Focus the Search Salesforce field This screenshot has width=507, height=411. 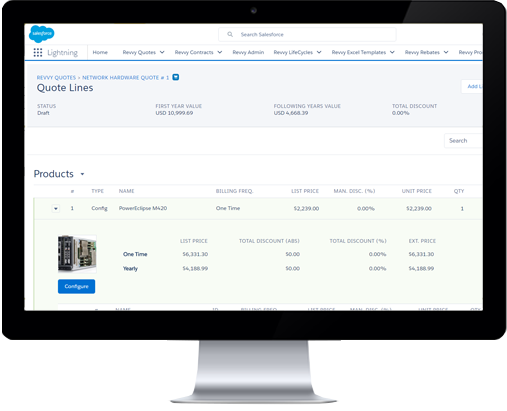click(307, 34)
